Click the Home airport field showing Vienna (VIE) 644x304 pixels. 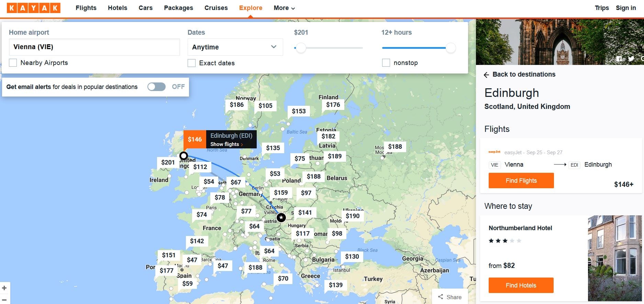(94, 47)
